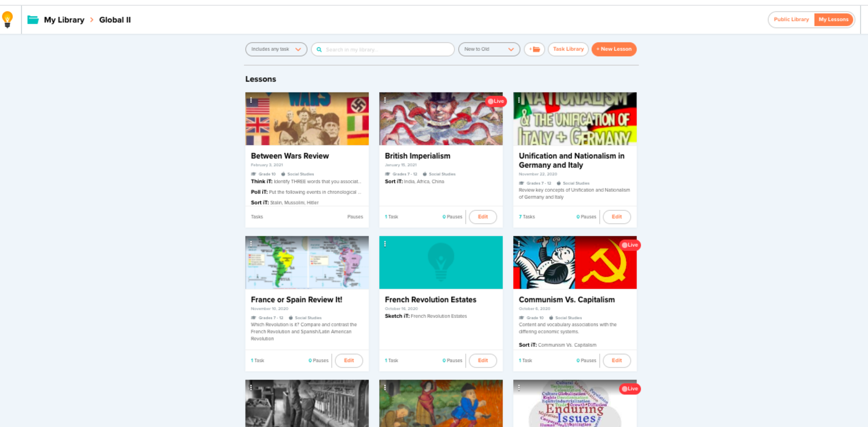Edit the British Imperialism lesson
Screen dimensions: 868x427
(483, 217)
